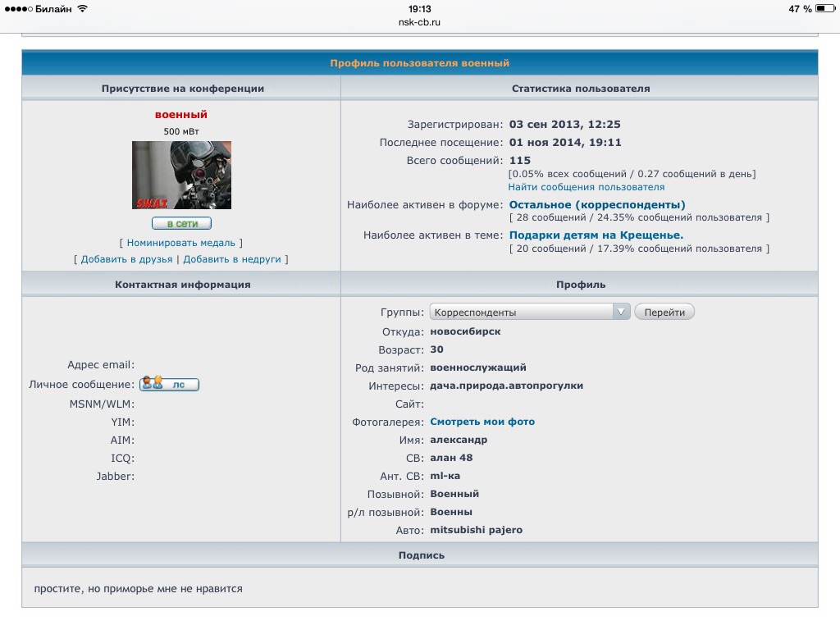Click the green 'в сети' online status badge
This screenshot has height=630, width=840.
tap(181, 223)
